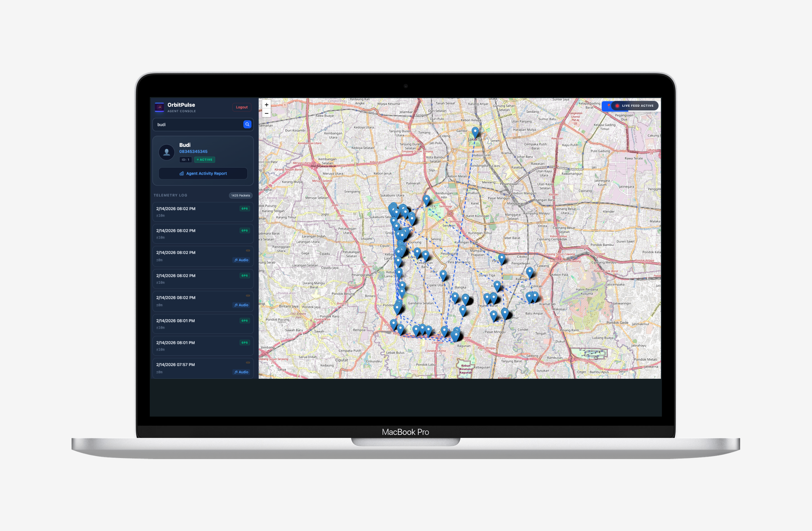812x531 pixels.
Task: Click the green ACTIVE status badge
Action: [x=204, y=160]
